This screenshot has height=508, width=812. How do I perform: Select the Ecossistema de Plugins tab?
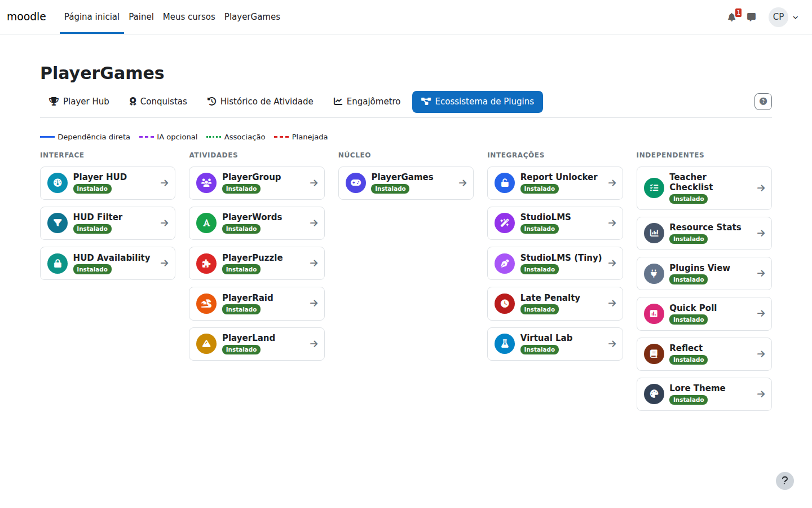tap(478, 102)
